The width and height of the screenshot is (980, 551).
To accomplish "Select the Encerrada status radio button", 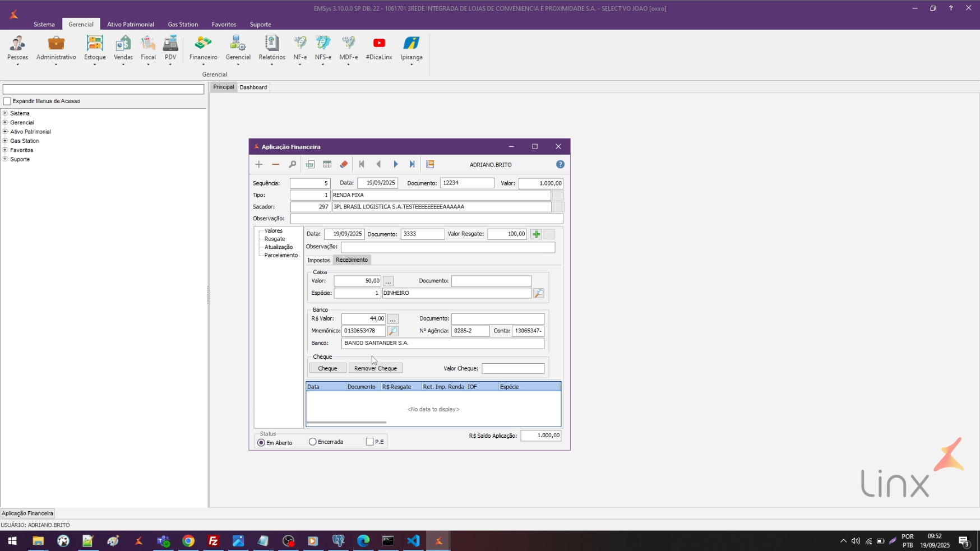I will pos(313,442).
